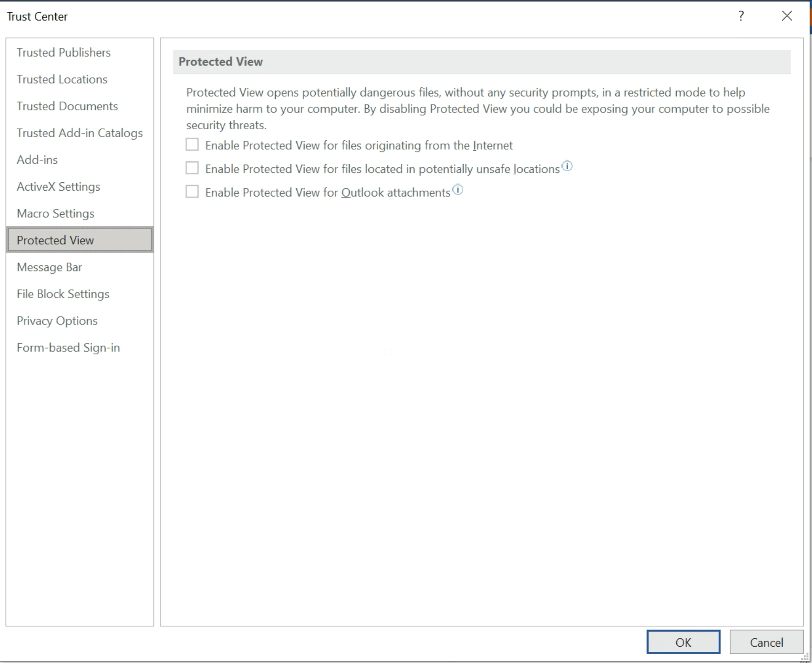Tick Protected View for Outlook attachments
This screenshot has width=812, height=663.
coord(192,192)
